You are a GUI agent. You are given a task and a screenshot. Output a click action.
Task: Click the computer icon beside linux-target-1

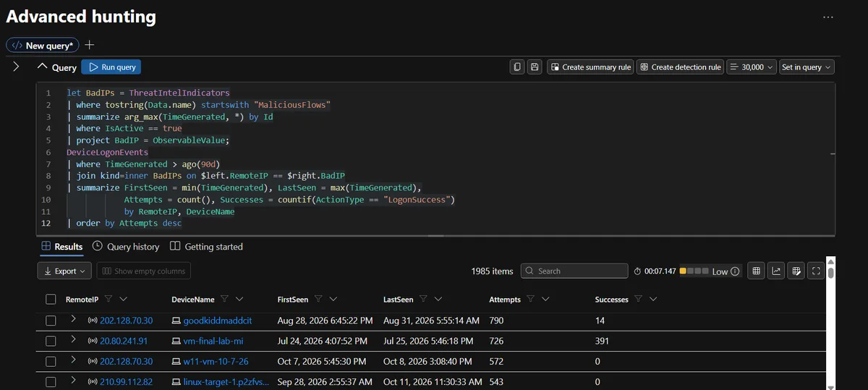pyautogui.click(x=176, y=381)
